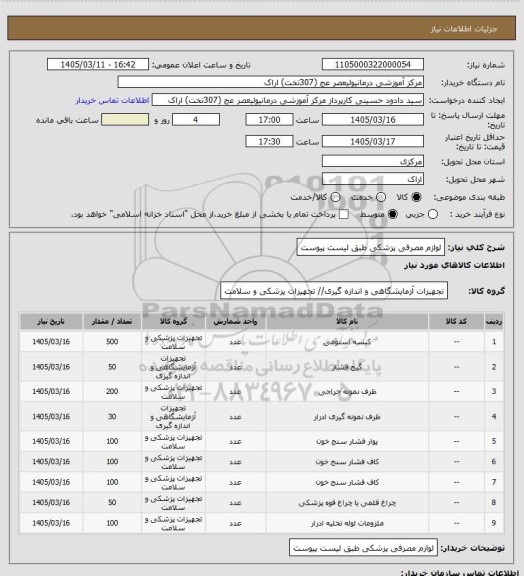
Task: Click the need number field 1105000322000054
Action: tap(373, 64)
